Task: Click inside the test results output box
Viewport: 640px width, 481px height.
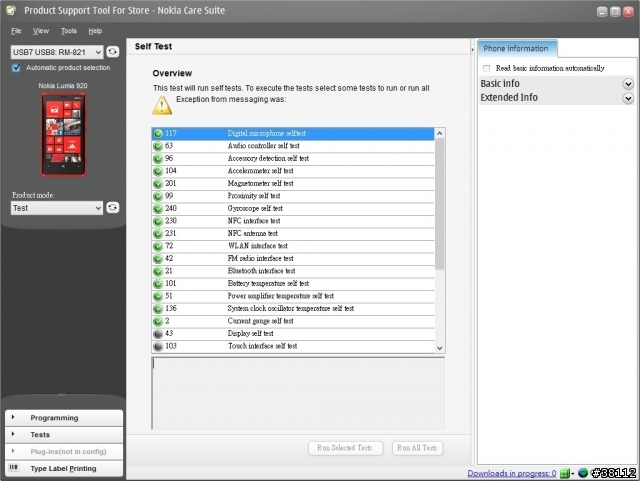Action: (x=298, y=394)
